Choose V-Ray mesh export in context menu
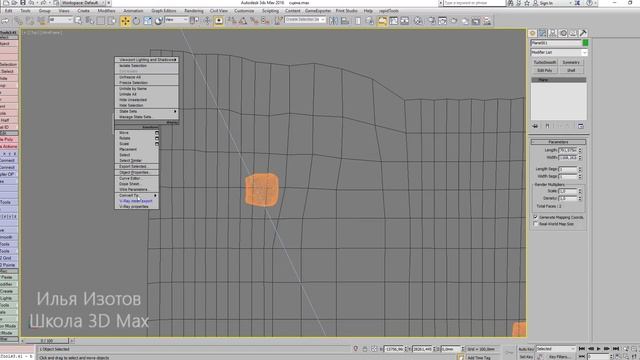Screen dimensions: 640x360 137,201
